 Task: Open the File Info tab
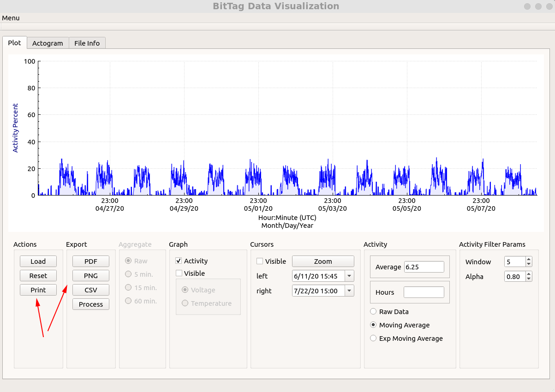click(87, 43)
